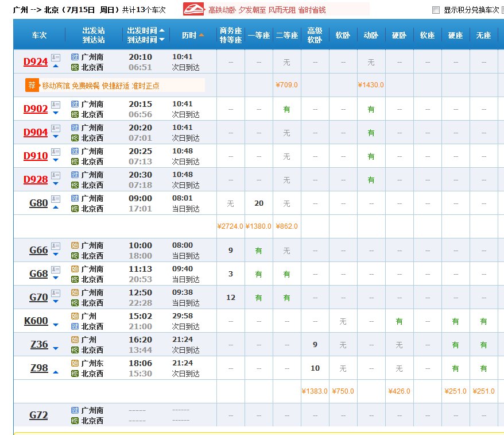Click the ascending sort arrow on 出发时间
Screen dimensions: 504x435
click(162, 30)
